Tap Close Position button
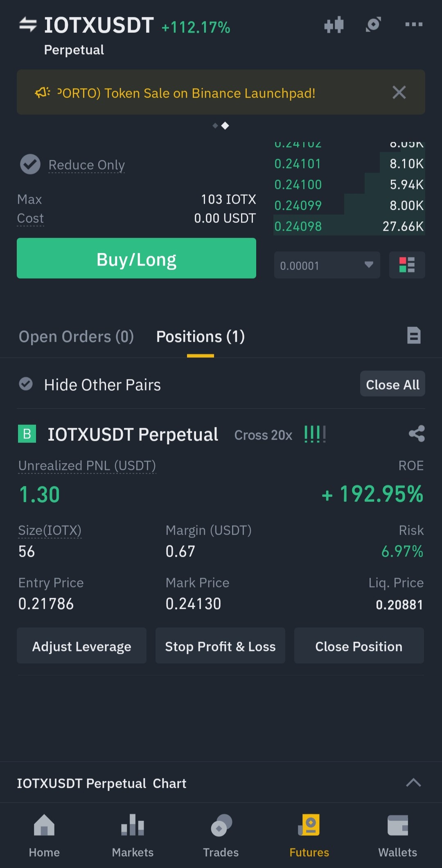Viewport: 442px width, 868px height. (x=359, y=646)
